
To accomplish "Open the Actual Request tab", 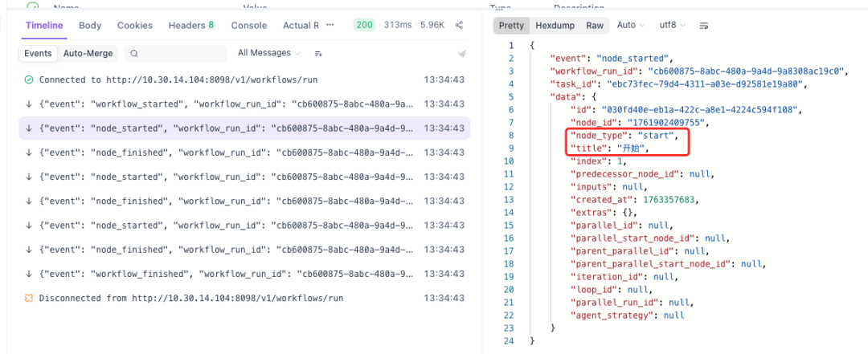I will [x=301, y=26].
